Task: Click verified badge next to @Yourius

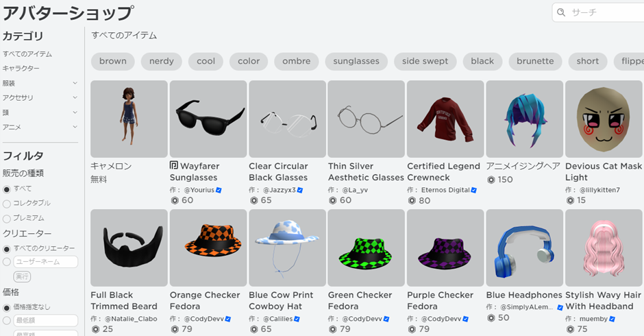Action: [219, 190]
